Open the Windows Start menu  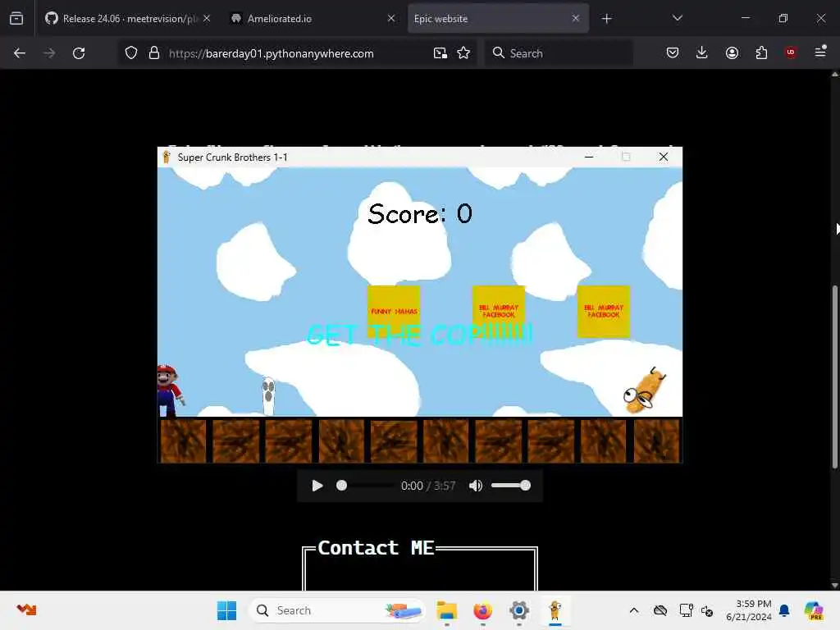coord(226,610)
